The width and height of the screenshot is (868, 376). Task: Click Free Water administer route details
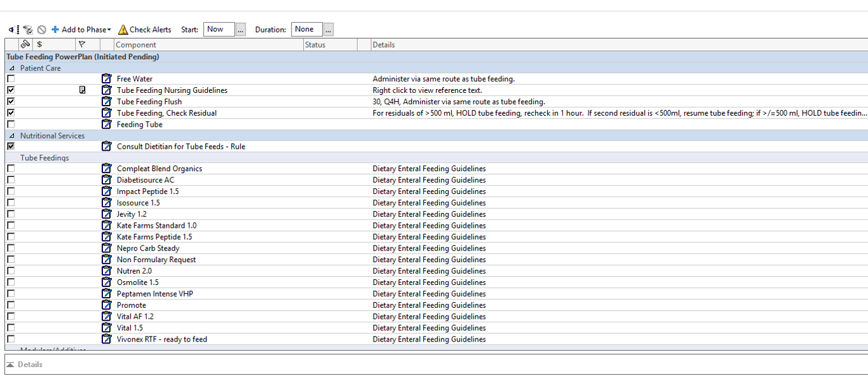444,79
